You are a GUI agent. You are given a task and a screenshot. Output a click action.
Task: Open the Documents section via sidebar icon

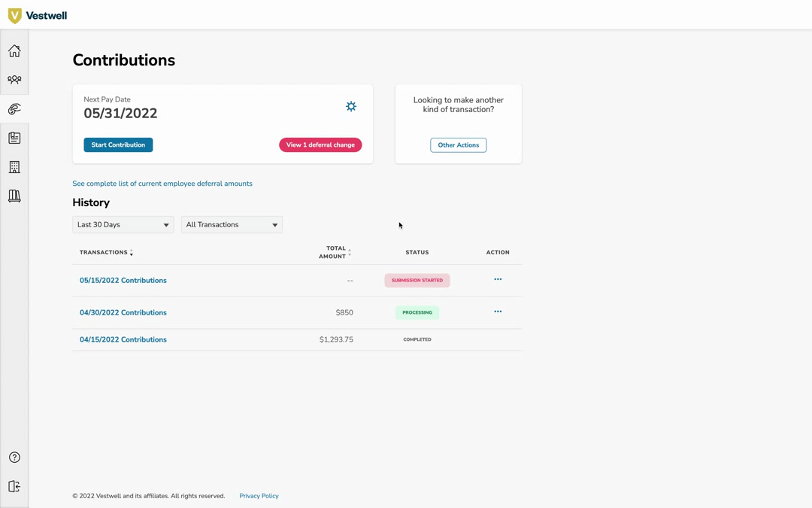pos(14,137)
